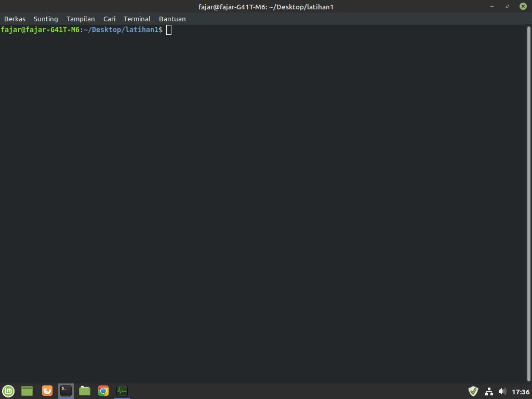The image size is (532, 399).
Task: Open the Cari menu
Action: pyautogui.click(x=109, y=19)
